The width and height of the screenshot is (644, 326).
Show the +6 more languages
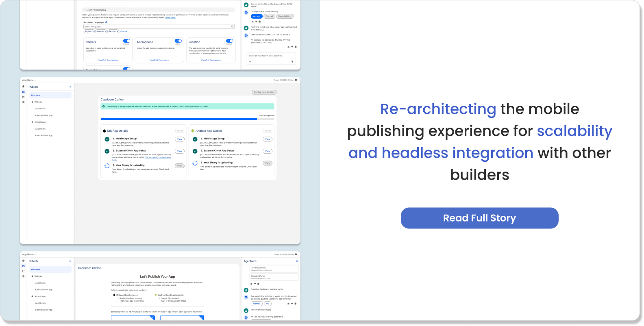point(123,31)
